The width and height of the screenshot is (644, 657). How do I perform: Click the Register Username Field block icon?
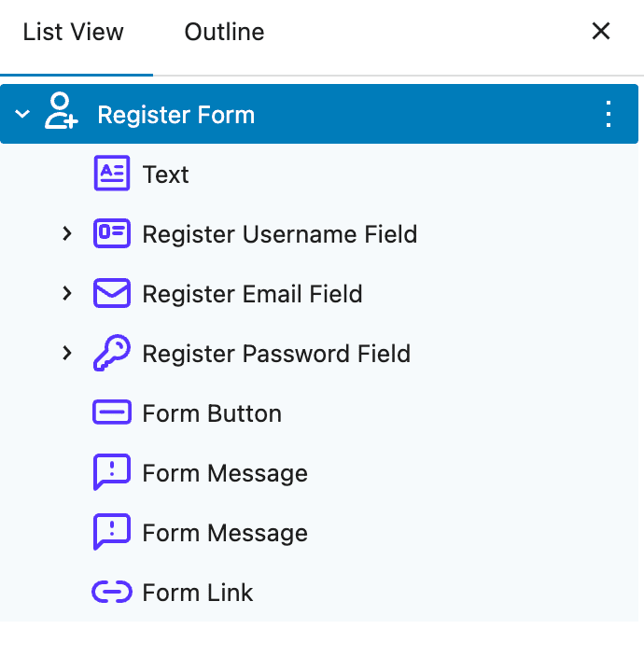(x=112, y=234)
